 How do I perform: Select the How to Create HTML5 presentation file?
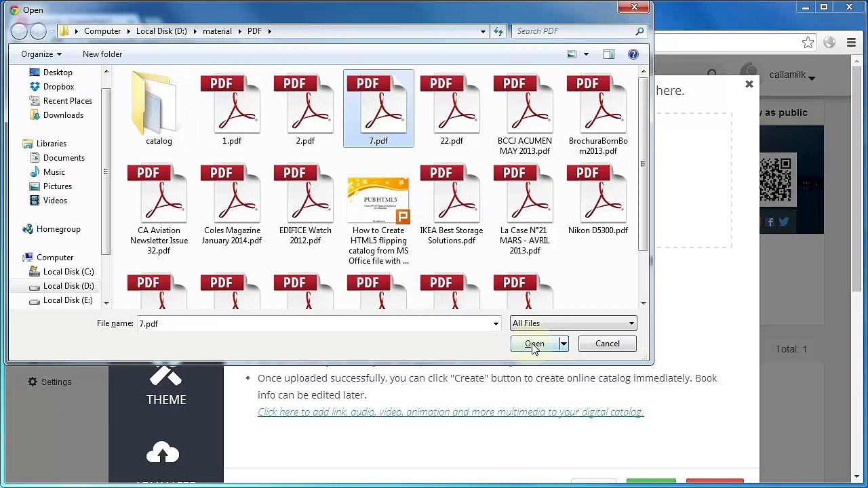(x=378, y=200)
